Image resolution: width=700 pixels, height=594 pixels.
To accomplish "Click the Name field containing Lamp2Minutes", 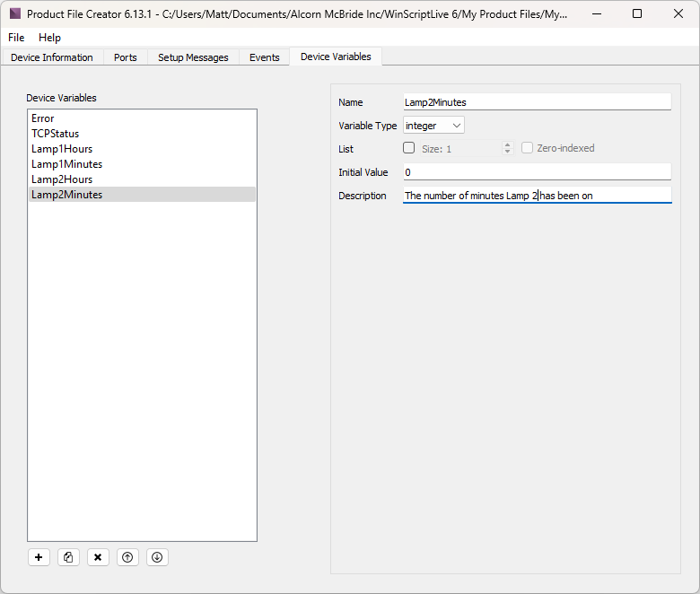I will click(x=537, y=102).
